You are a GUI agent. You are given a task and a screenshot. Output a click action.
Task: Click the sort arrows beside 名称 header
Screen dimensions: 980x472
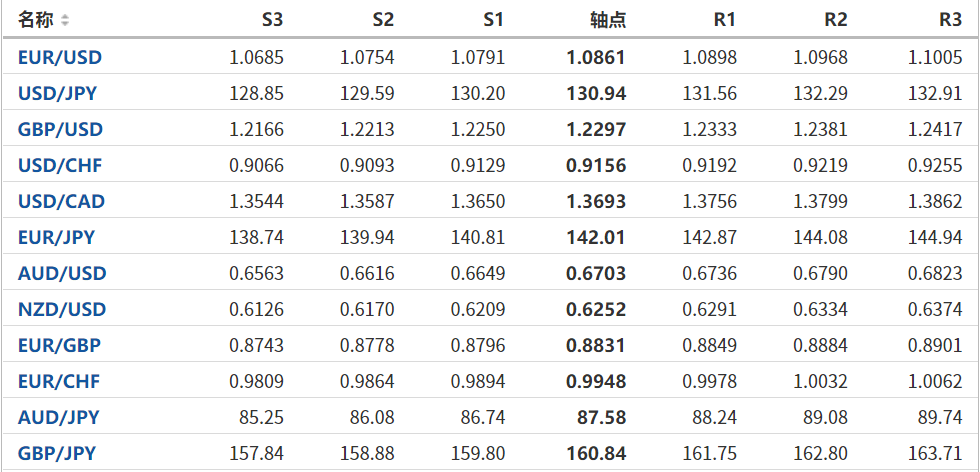[65, 20]
